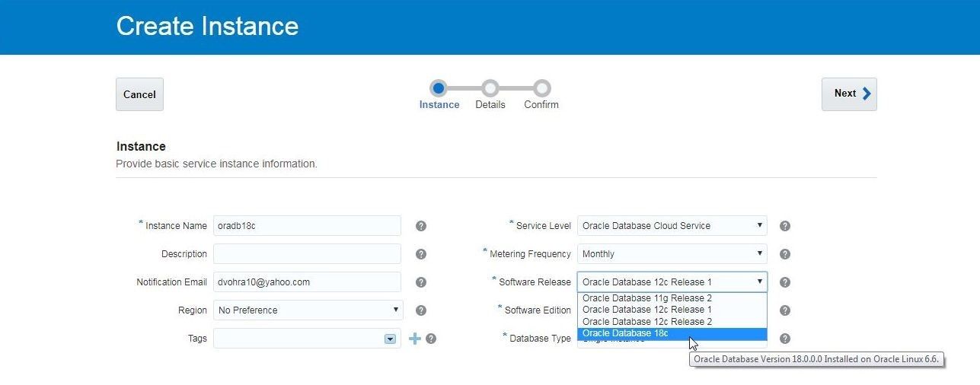Open help icon for Region
The height and width of the screenshot is (385, 980).
(x=421, y=310)
